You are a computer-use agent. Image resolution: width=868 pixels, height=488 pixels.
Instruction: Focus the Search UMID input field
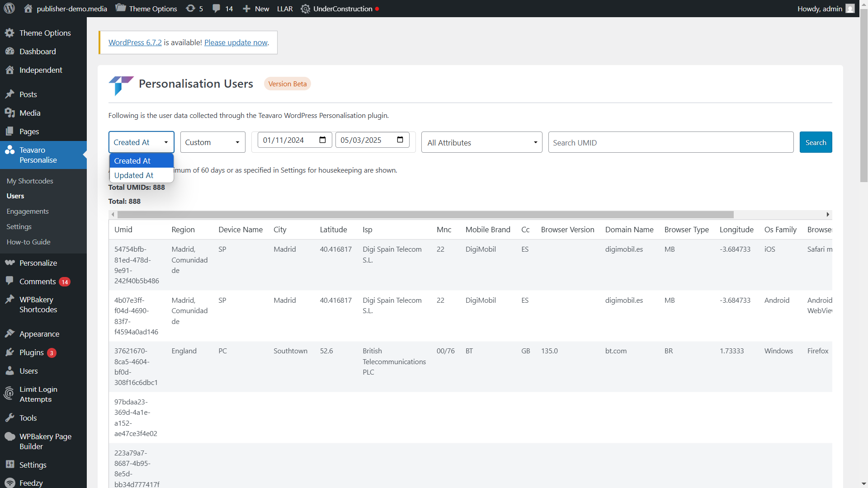click(670, 143)
